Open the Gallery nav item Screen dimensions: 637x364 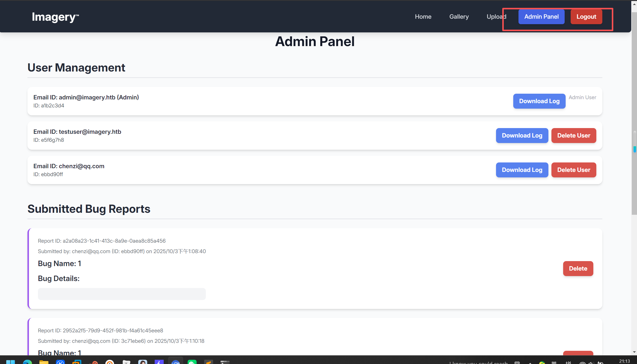(x=459, y=17)
